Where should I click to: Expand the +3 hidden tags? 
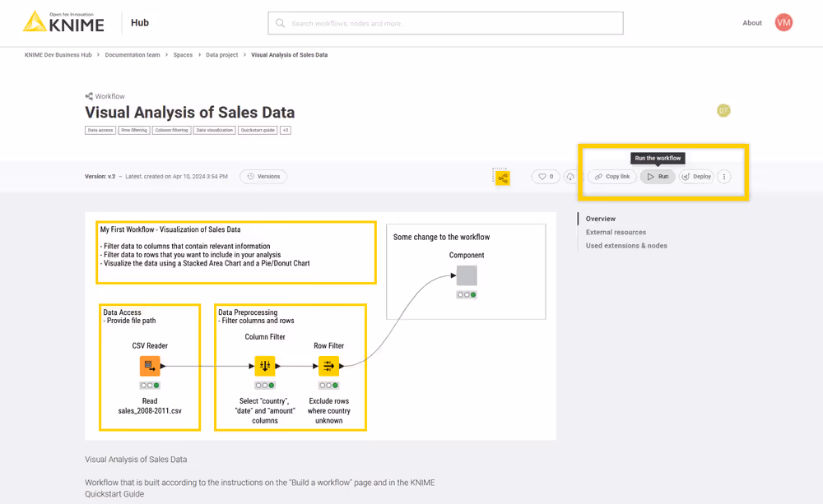point(285,130)
